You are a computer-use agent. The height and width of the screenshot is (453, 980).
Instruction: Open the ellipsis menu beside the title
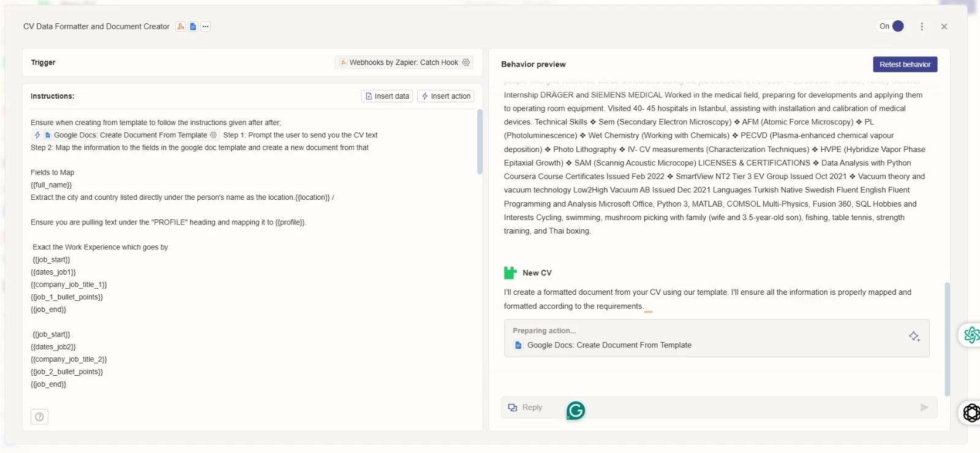coord(206,26)
